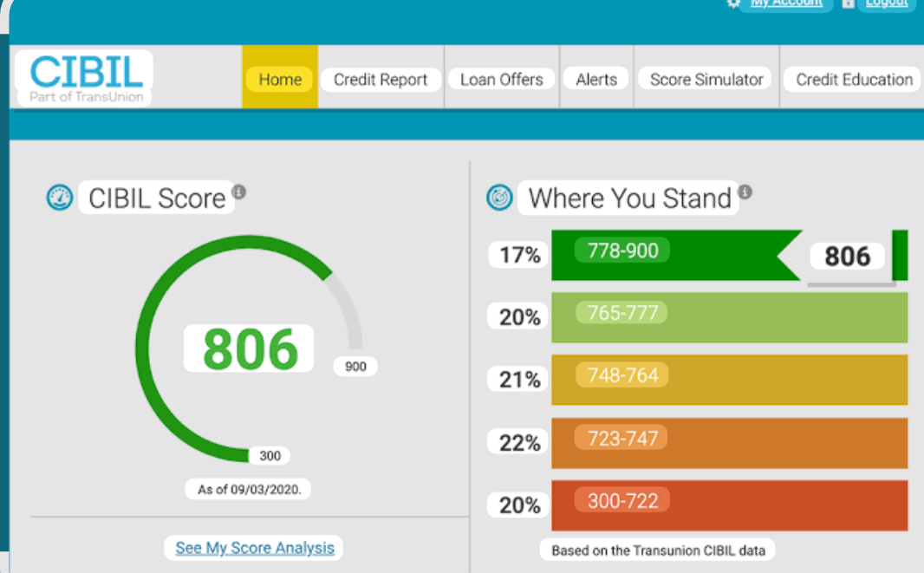The height and width of the screenshot is (573, 924).
Task: Select the 748-764 score range label
Action: (x=622, y=375)
